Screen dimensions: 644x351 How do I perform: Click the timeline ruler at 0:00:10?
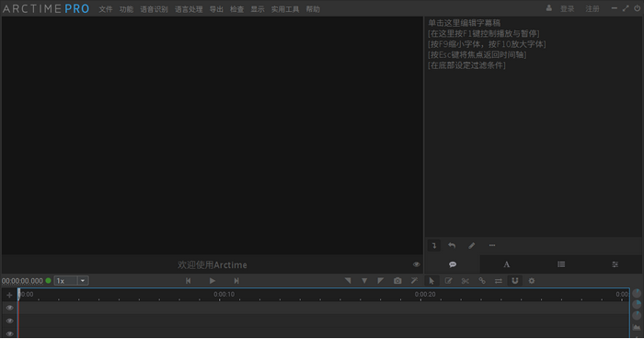(224, 294)
